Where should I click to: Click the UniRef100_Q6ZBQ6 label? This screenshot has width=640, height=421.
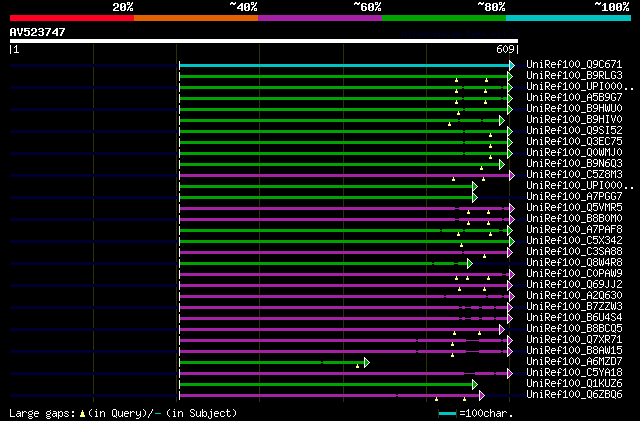tap(574, 395)
